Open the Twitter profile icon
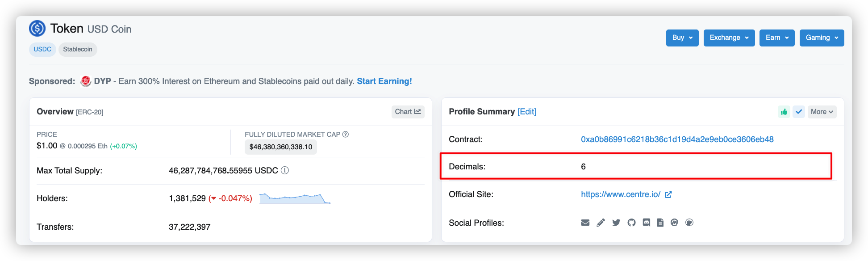 click(x=616, y=223)
